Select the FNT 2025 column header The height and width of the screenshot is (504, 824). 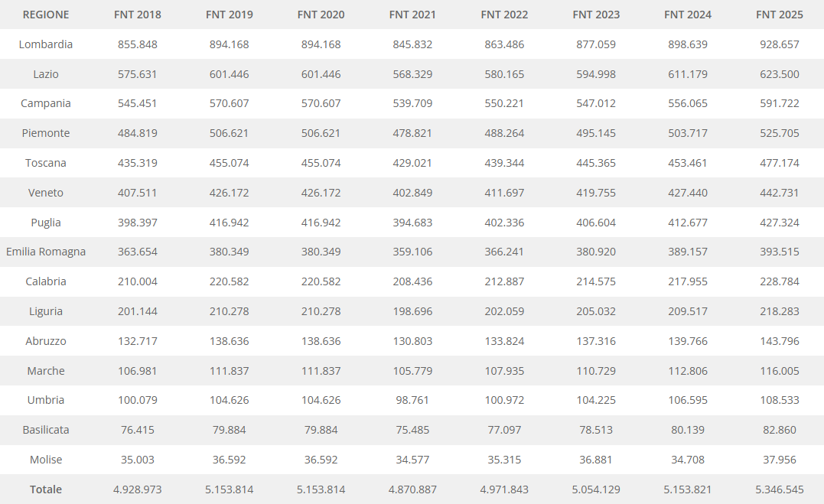779,15
